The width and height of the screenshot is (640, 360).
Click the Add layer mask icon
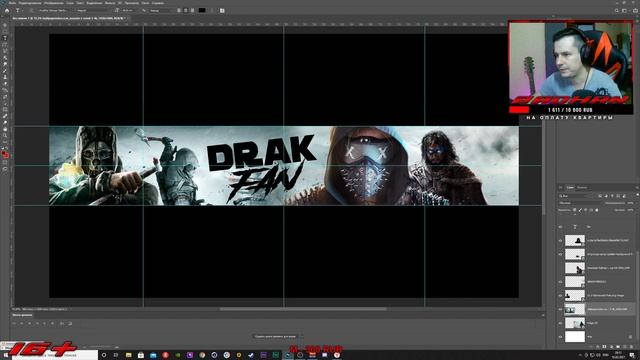coord(604,347)
